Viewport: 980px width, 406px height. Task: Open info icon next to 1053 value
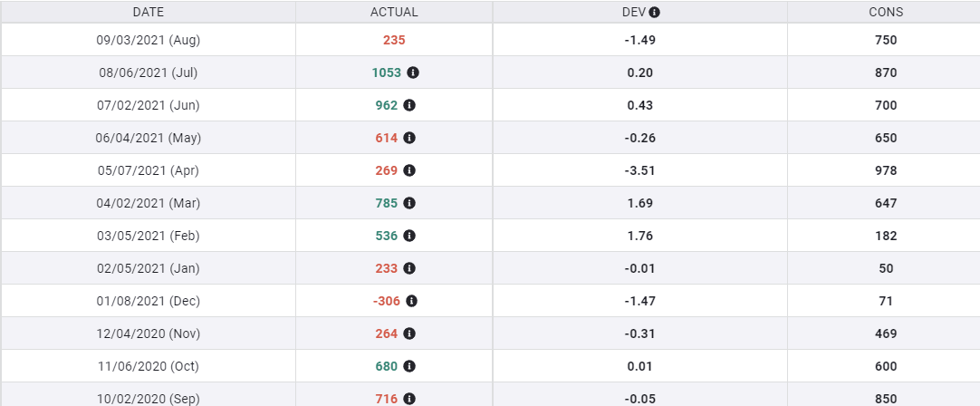413,72
